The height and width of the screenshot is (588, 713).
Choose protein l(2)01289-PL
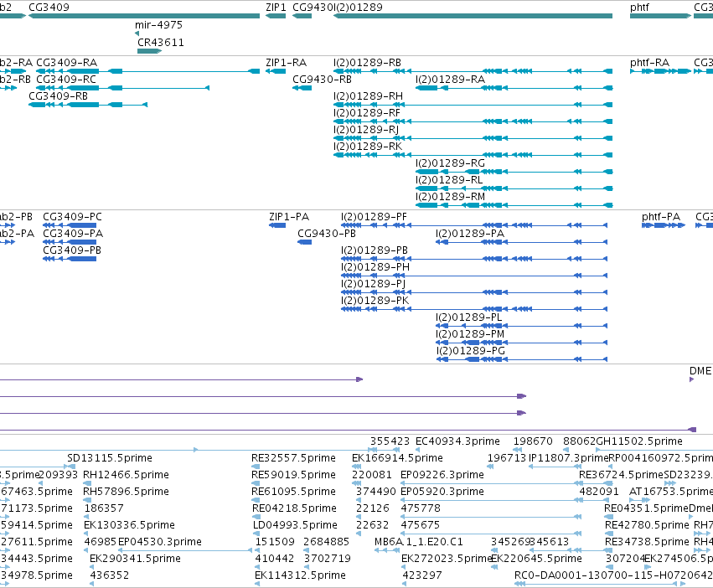(468, 317)
